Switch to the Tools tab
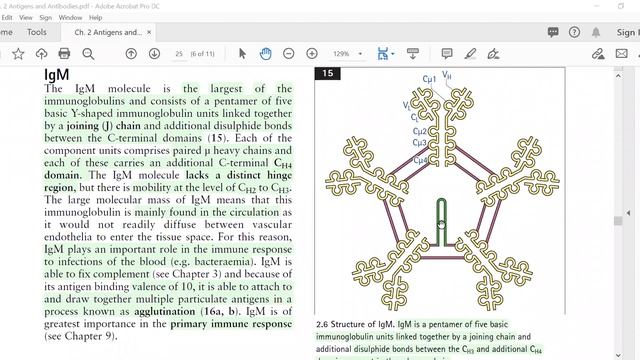Image resolution: width=640 pixels, height=360 pixels. (37, 32)
